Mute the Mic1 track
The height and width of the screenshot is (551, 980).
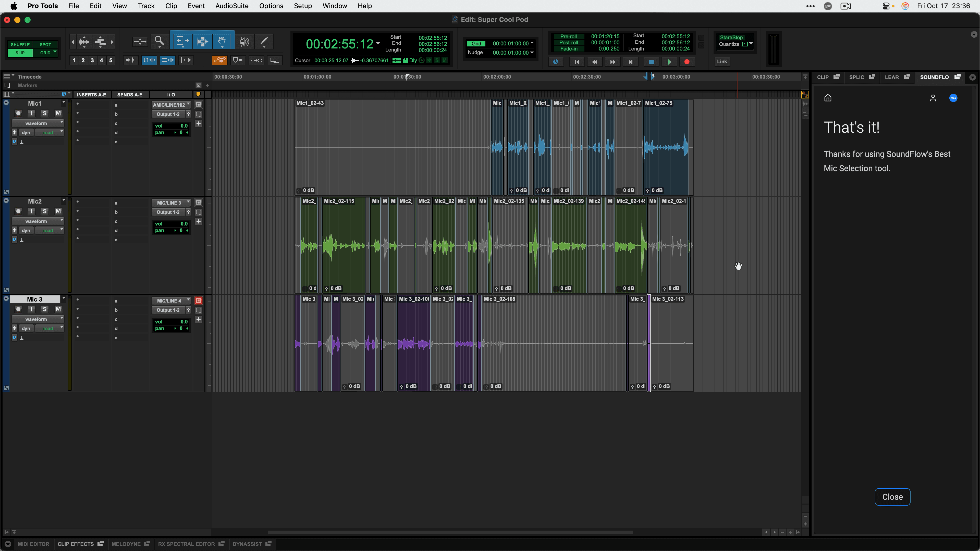point(58,113)
